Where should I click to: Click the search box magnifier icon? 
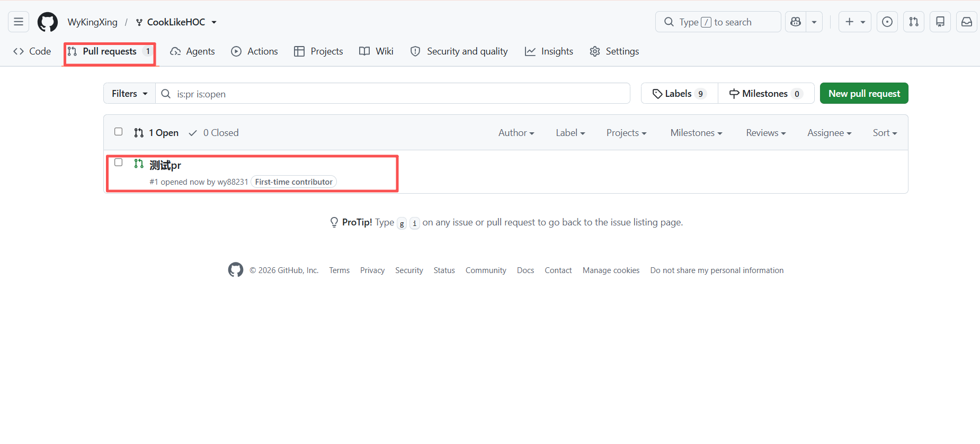coord(669,22)
